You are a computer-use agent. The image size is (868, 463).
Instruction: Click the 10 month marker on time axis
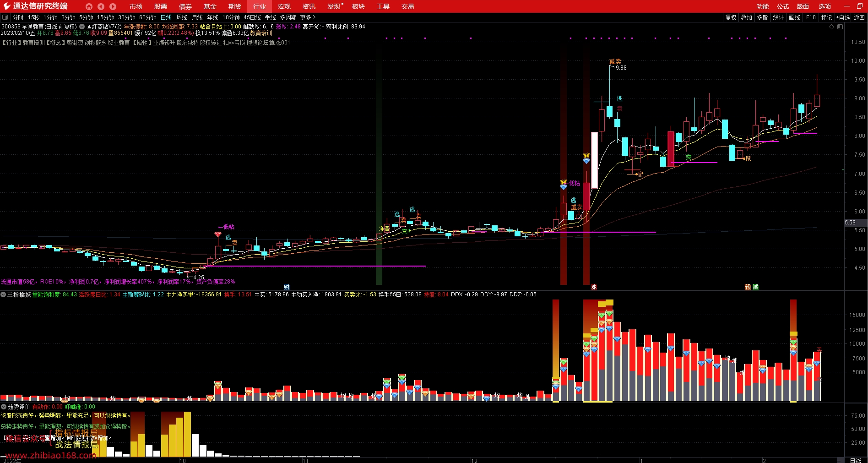[x=182, y=461]
